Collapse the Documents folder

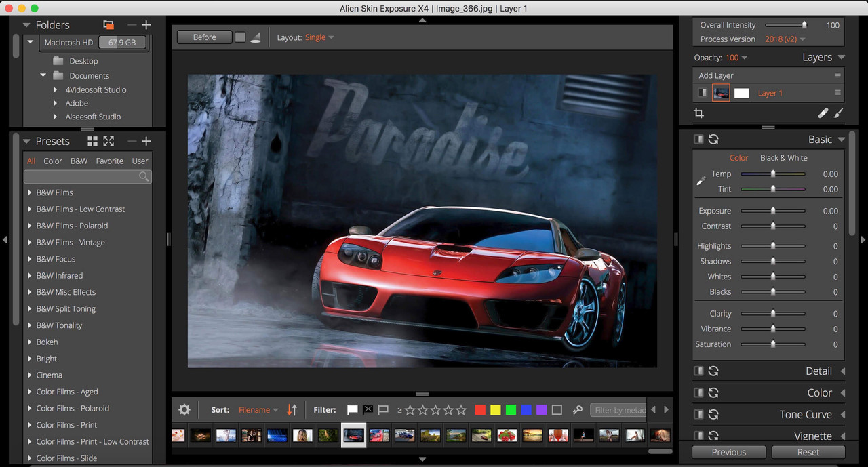click(x=43, y=75)
